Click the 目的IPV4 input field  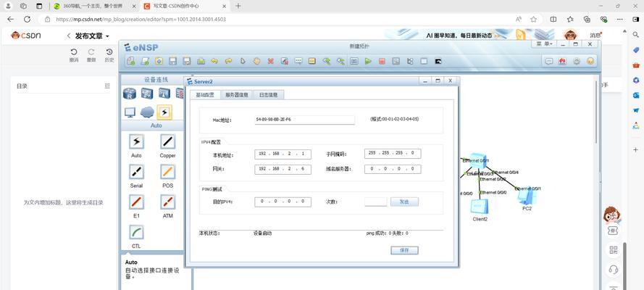pos(283,202)
